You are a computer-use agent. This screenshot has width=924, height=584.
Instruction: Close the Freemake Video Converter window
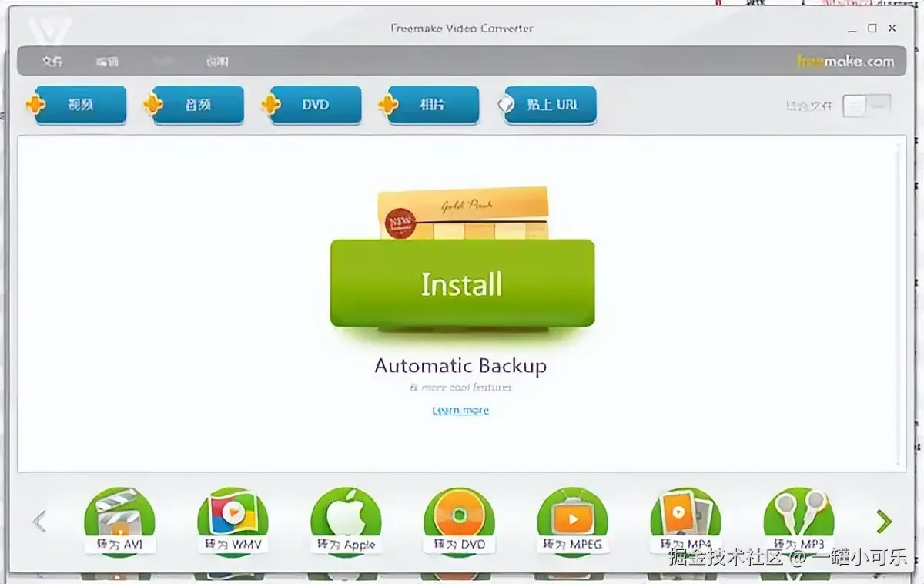(x=892, y=28)
